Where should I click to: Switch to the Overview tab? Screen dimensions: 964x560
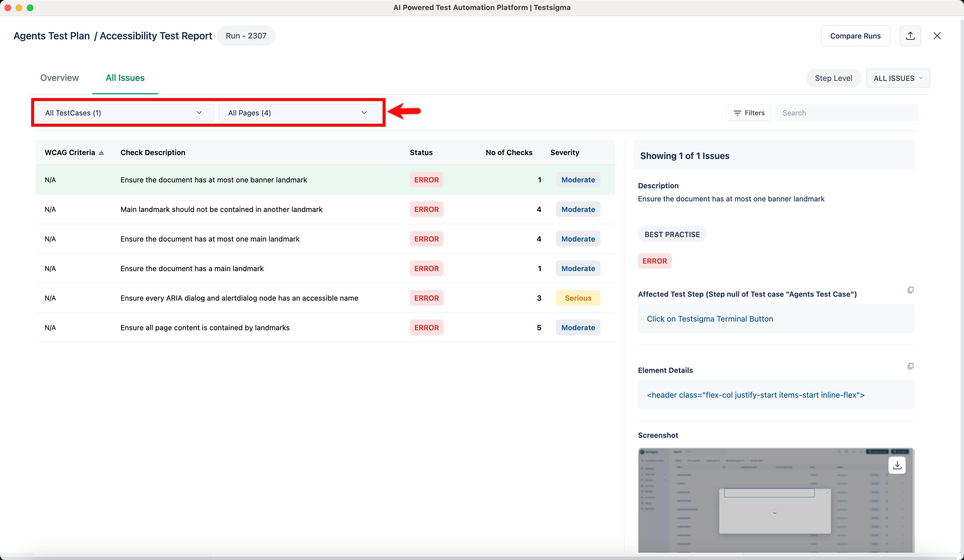[59, 78]
